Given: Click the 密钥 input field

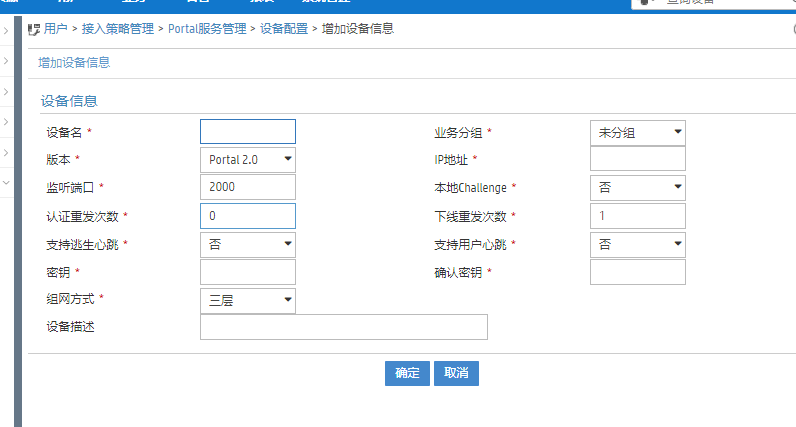Looking at the screenshot, I should pos(248,272).
